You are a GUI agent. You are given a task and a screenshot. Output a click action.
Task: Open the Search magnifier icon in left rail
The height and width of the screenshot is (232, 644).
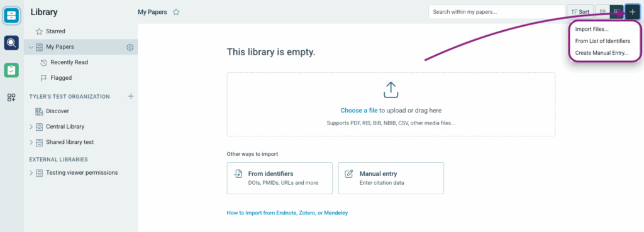point(11,43)
